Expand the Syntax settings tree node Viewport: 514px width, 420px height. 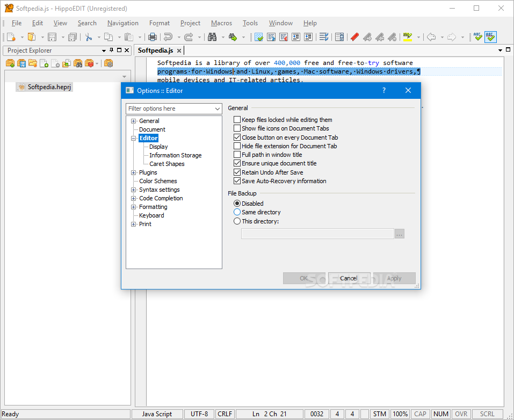(133, 190)
